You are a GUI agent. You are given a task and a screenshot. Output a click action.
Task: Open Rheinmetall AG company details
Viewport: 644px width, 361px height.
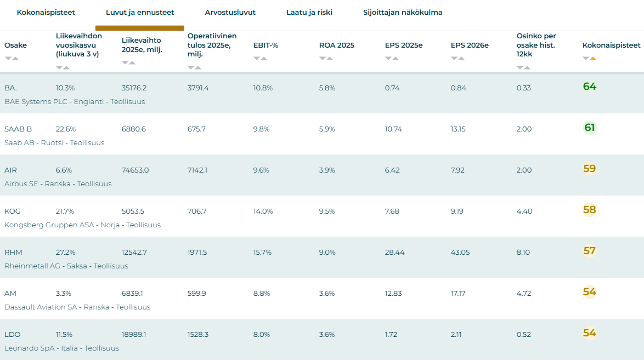pyautogui.click(x=66, y=266)
